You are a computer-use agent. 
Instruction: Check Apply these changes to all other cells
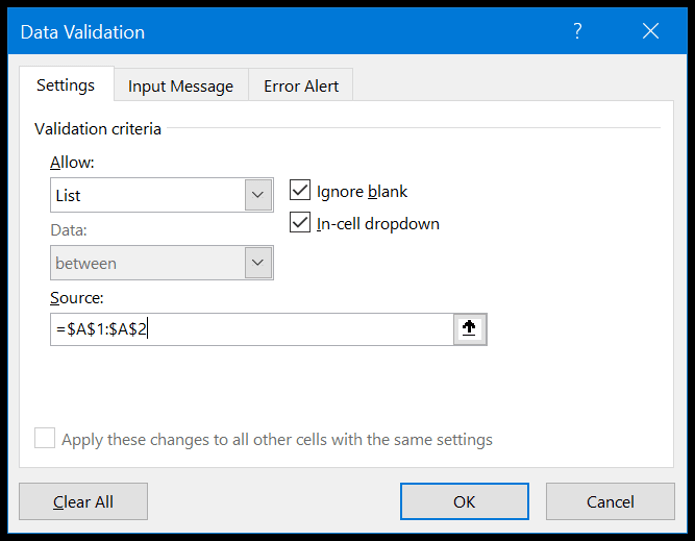tap(45, 438)
